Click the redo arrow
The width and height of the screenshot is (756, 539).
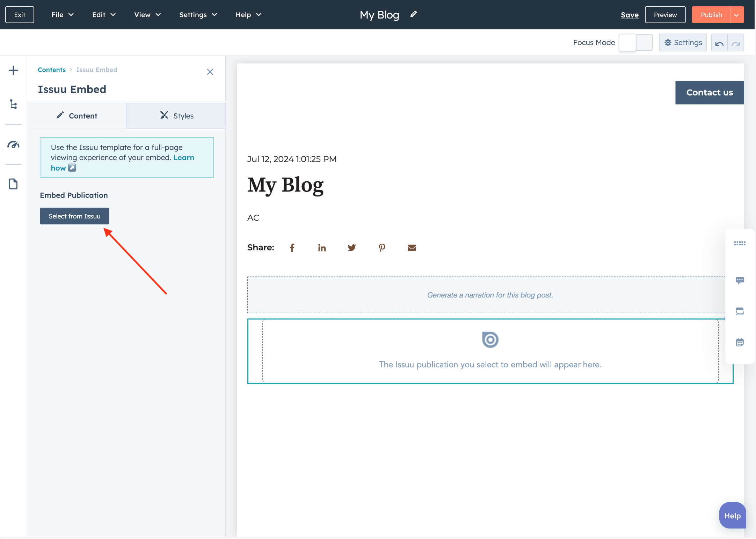pos(736,43)
